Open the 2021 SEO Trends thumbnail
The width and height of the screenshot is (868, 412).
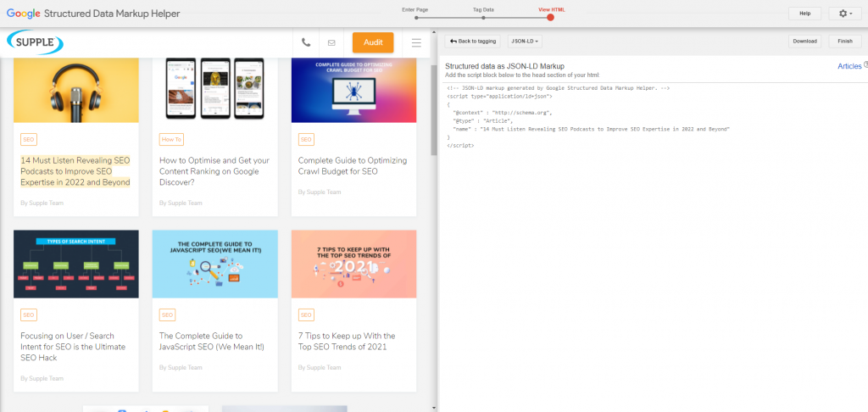click(353, 264)
